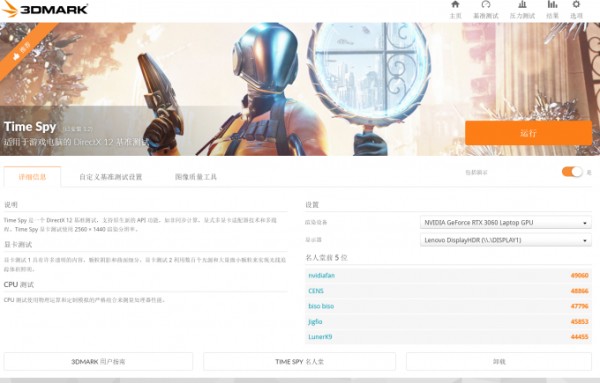The height and width of the screenshot is (383, 600).
Task: Click the score 49060
Action: [579, 275]
